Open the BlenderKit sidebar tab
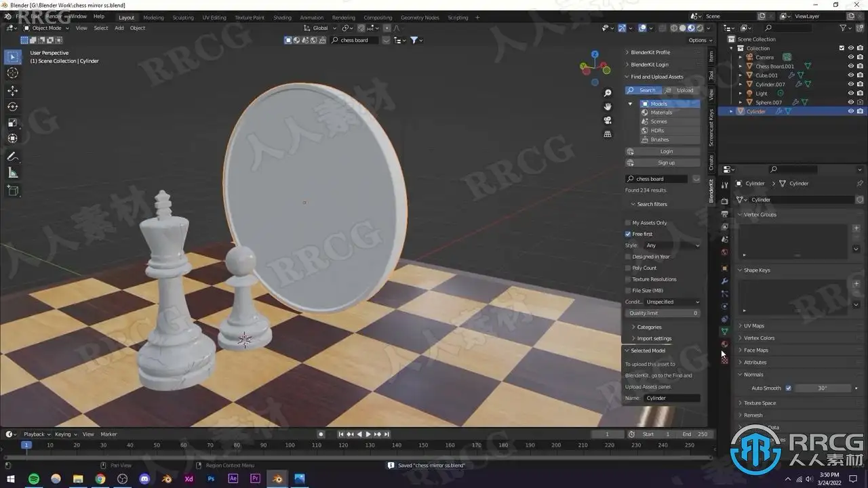868x488 pixels. click(x=711, y=192)
